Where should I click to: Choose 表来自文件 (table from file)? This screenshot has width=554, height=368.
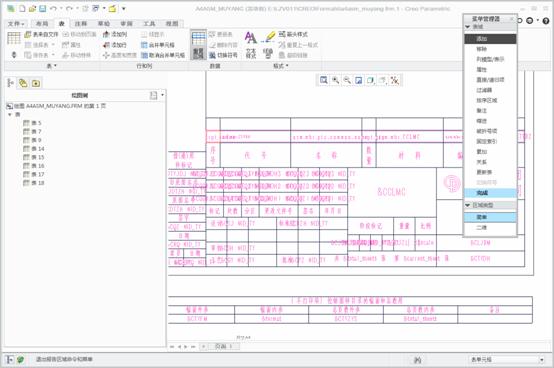point(41,34)
